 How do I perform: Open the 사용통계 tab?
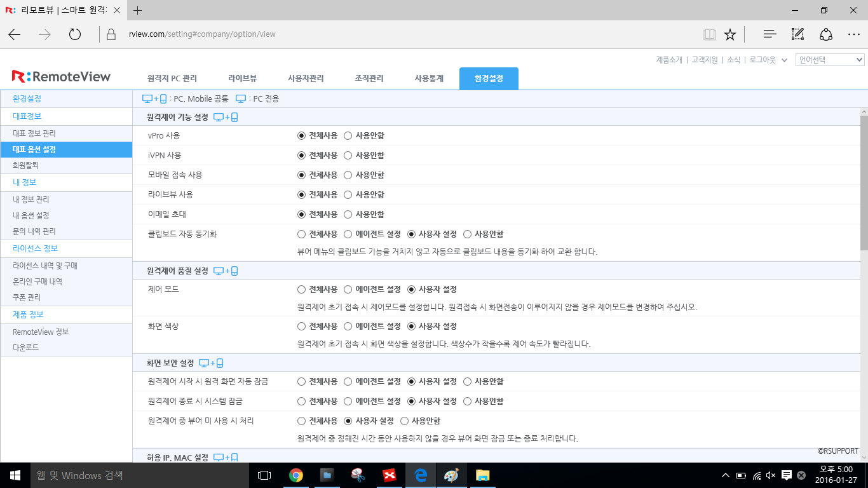click(x=429, y=78)
